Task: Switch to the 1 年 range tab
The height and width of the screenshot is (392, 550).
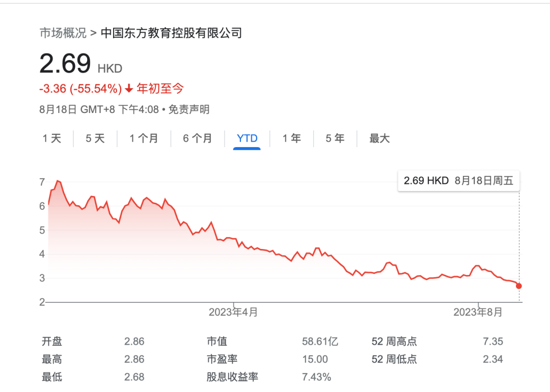Action: click(x=291, y=138)
